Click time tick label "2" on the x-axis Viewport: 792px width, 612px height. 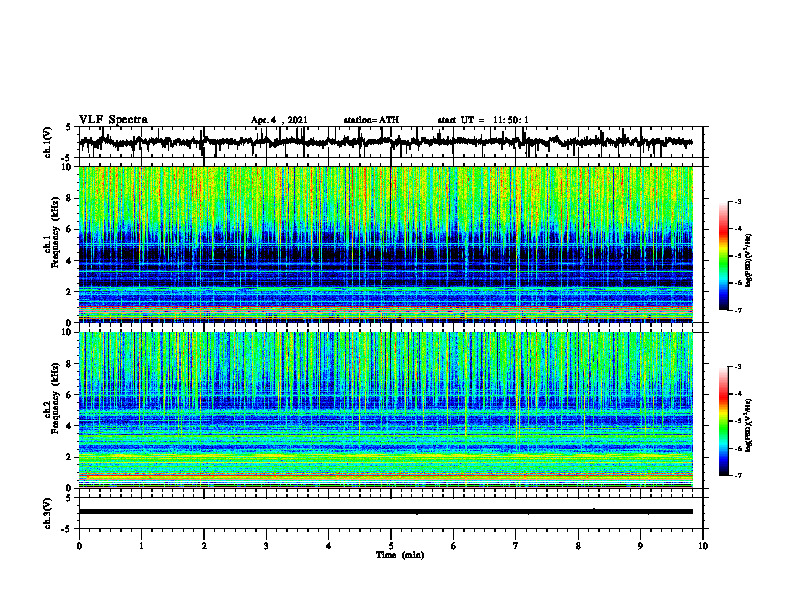pos(204,546)
